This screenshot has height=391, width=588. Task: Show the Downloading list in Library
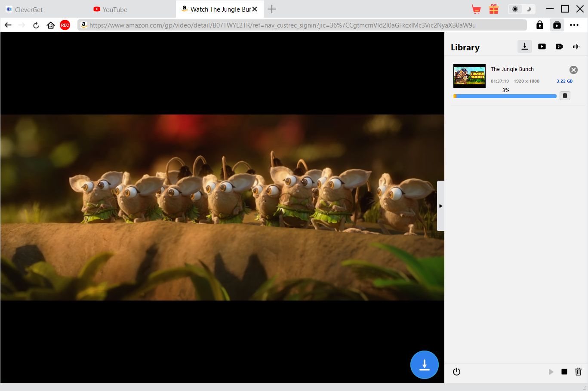pyautogui.click(x=525, y=46)
